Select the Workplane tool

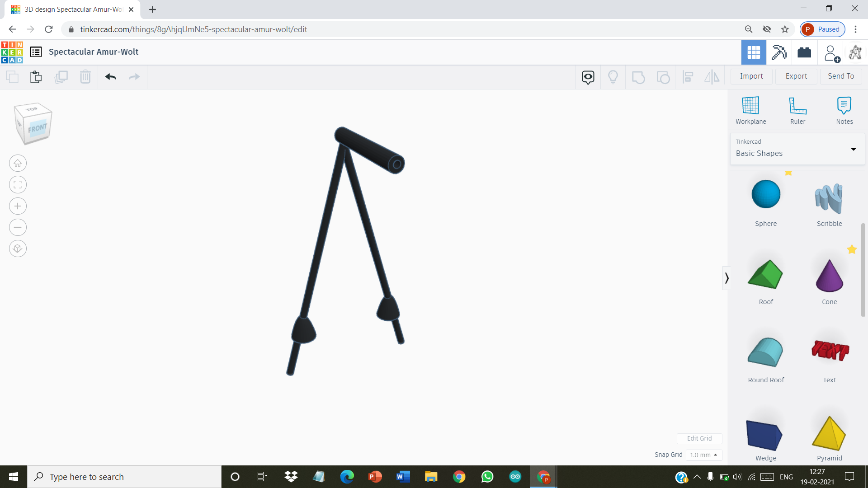point(750,108)
